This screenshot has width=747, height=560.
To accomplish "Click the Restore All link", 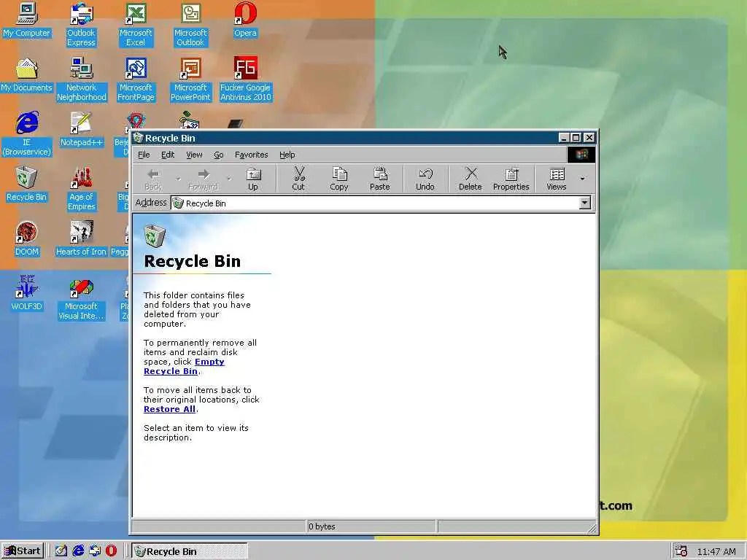I will (x=169, y=409).
